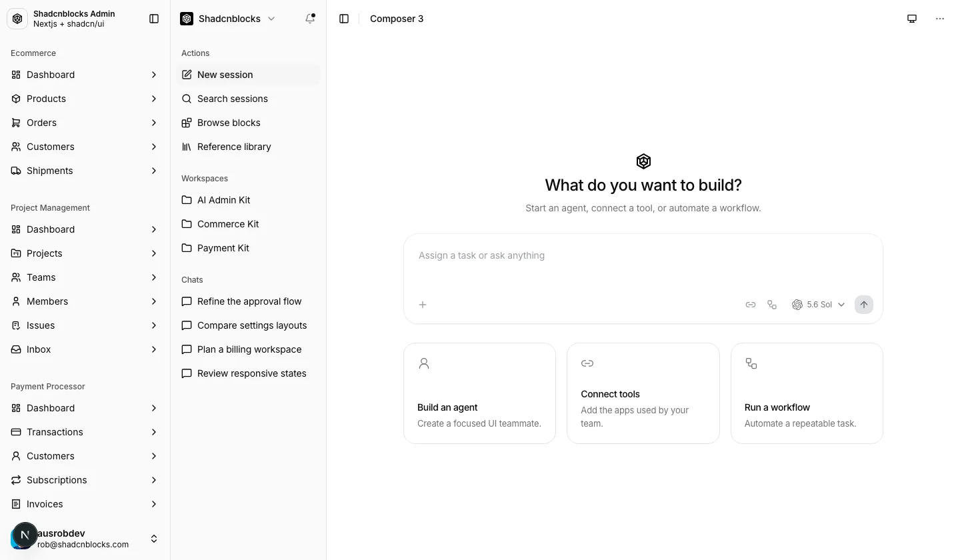Open the Issues sidebar item

point(85,325)
